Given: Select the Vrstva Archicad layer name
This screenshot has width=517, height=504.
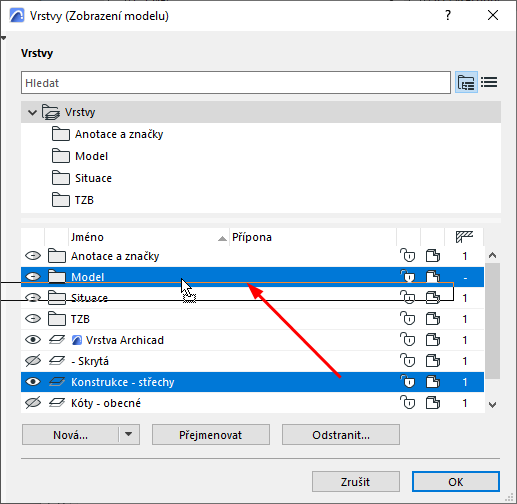Looking at the screenshot, I should (125, 340).
